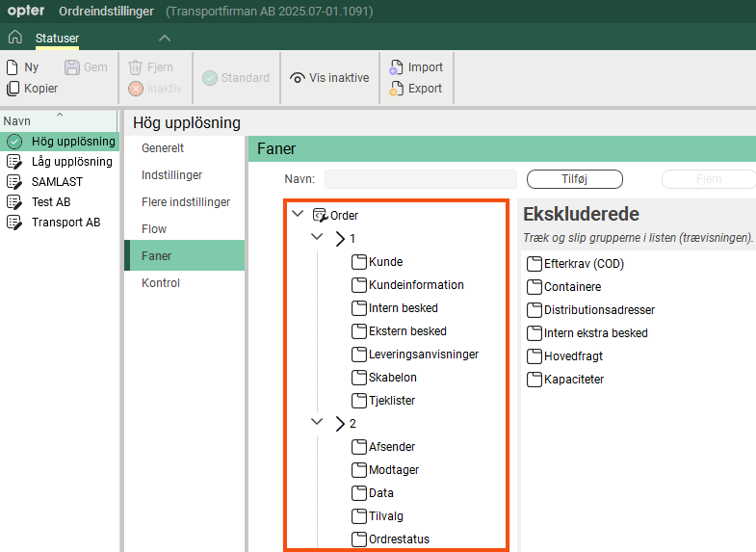The height and width of the screenshot is (552, 756).
Task: Click the Navn text input field
Action: pyautogui.click(x=421, y=179)
